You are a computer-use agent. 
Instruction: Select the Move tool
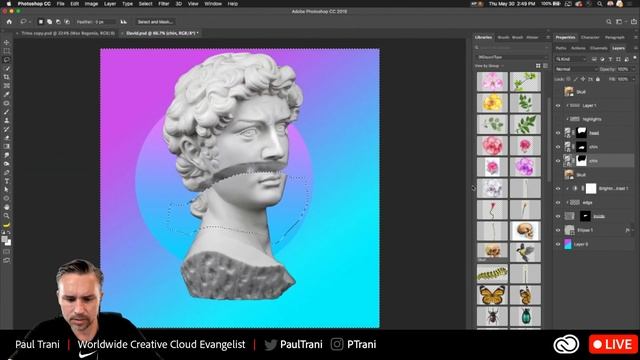point(7,42)
